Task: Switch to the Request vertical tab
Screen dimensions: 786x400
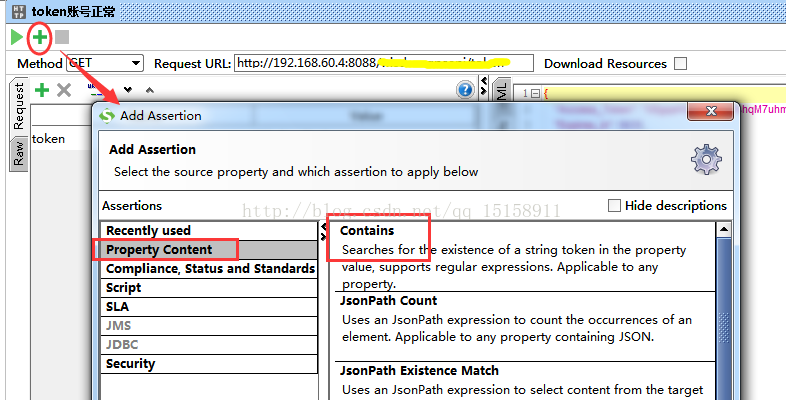Action: 19,107
